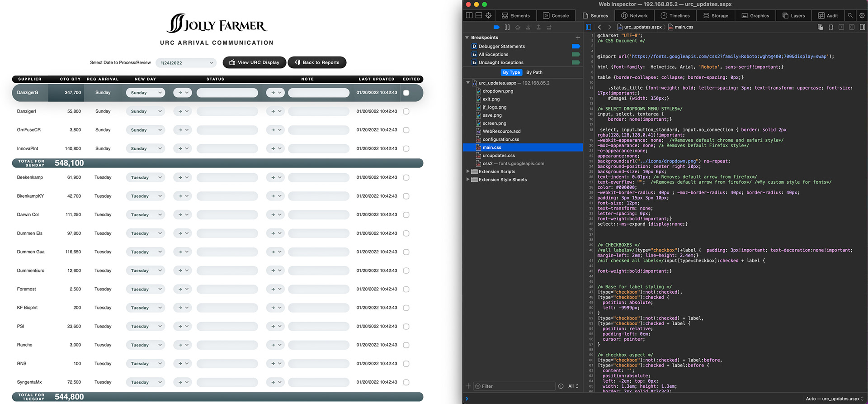Open the date selector showing 1/24/2022
The width and height of the screenshot is (868, 404).
[x=186, y=63]
